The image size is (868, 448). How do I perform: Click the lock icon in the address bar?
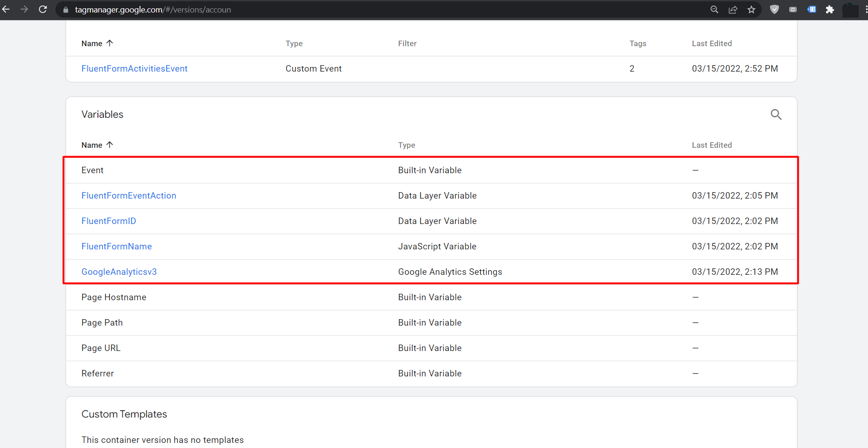[x=66, y=10]
